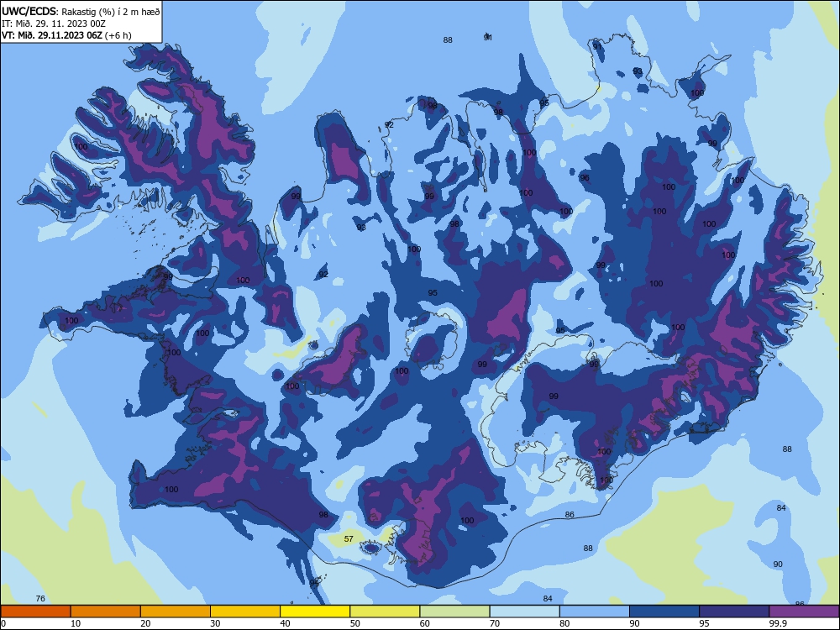
Task: Select the 96 humidity value on the map
Action: coord(585,178)
